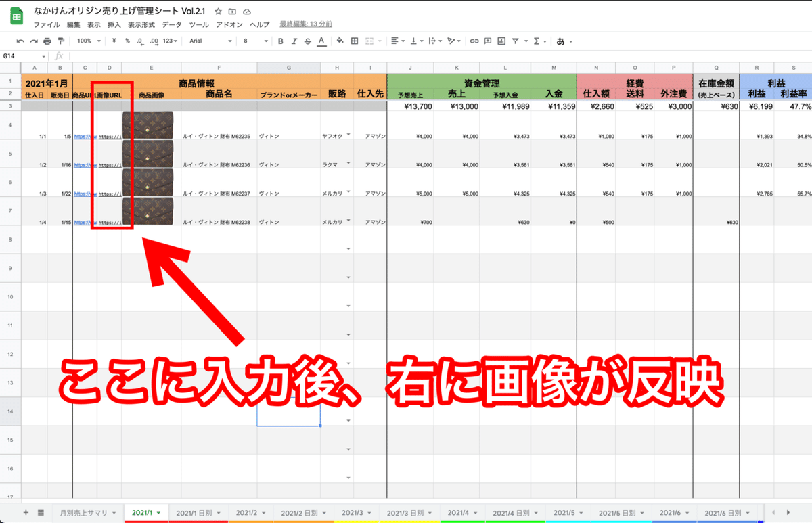812x523 pixels.
Task: Open the text color picker
Action: tap(321, 41)
